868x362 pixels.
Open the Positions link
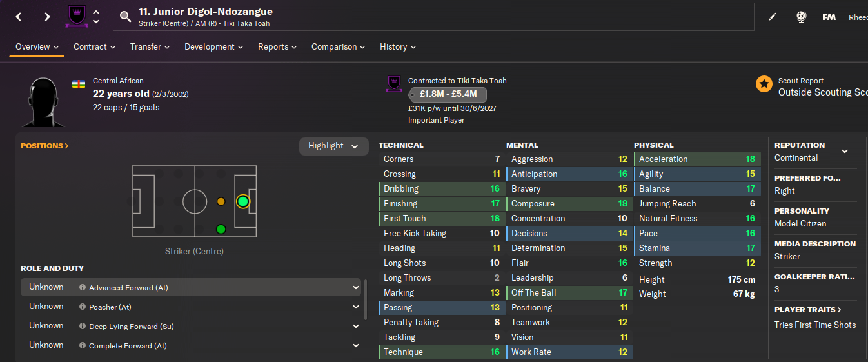[x=44, y=146]
